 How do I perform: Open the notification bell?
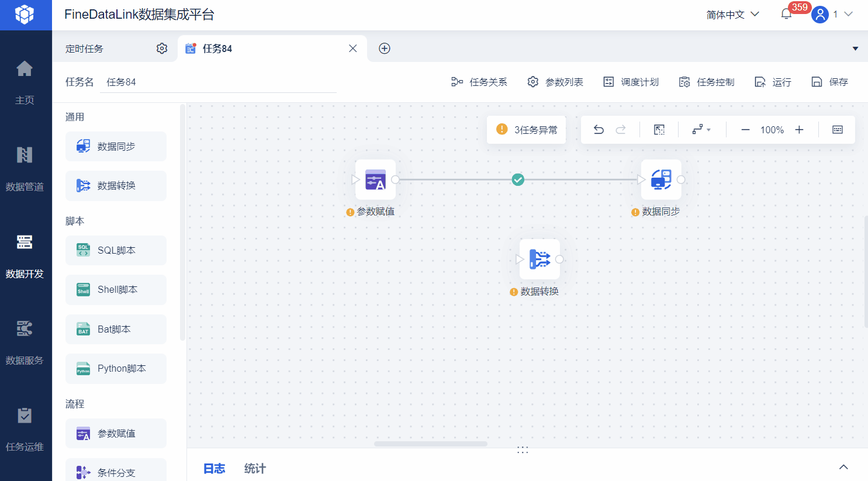[786, 14]
